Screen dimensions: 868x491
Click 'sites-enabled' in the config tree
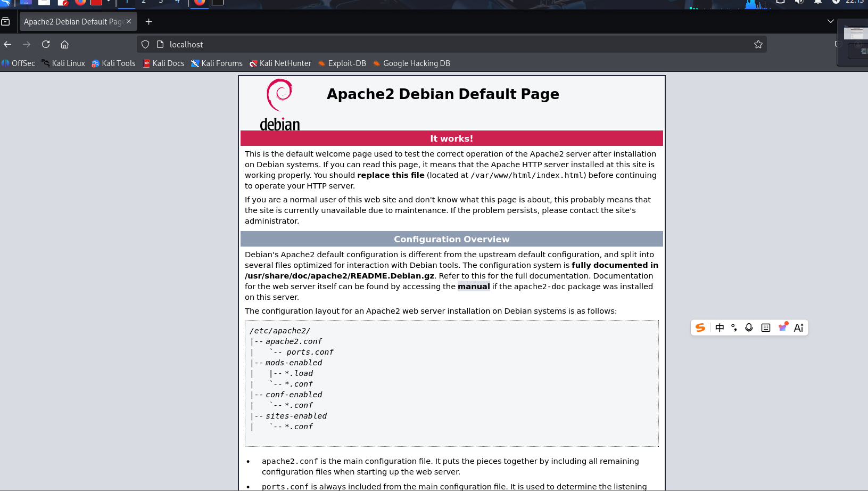pyautogui.click(x=296, y=416)
